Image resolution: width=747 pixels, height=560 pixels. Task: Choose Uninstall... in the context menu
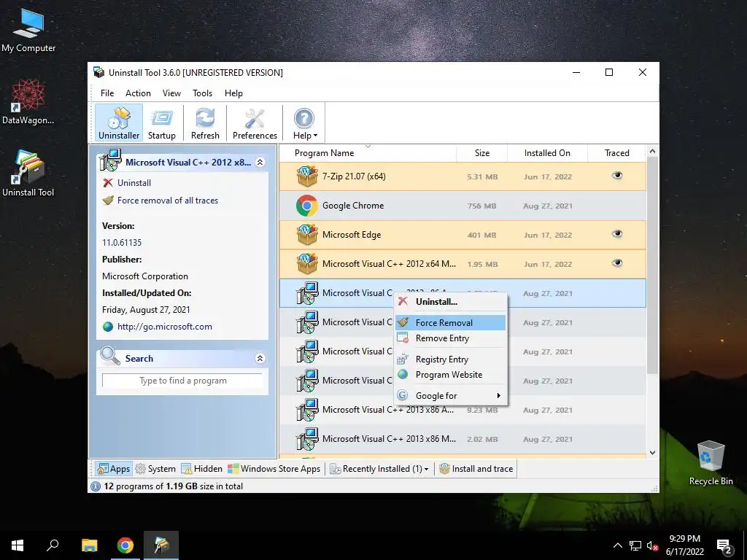pos(451,302)
